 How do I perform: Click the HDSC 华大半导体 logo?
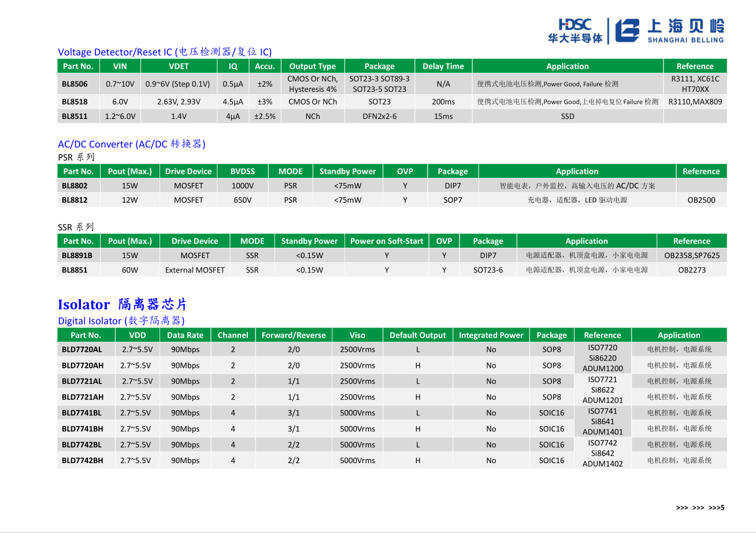point(575,31)
